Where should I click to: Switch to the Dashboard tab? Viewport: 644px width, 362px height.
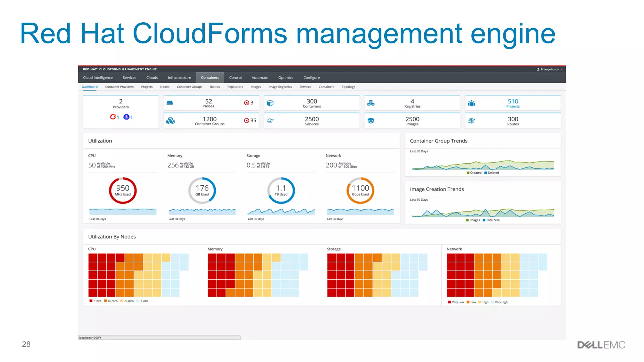tap(90, 87)
